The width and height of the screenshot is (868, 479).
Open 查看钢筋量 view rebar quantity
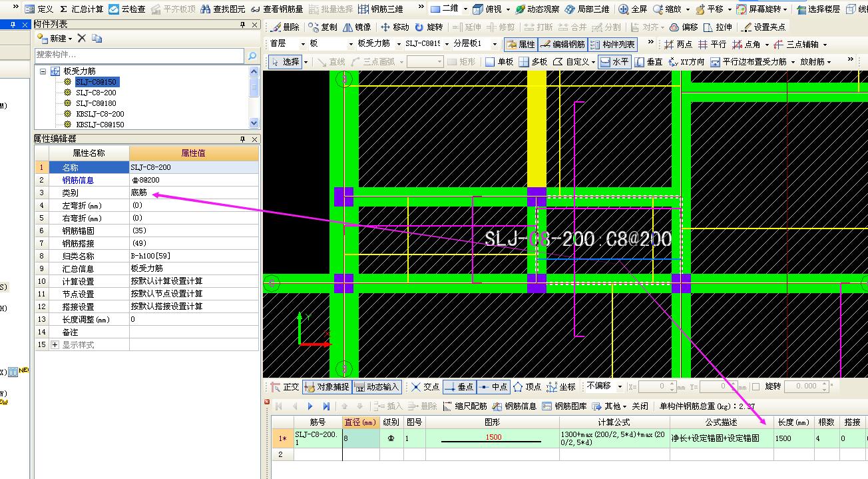click(276, 9)
